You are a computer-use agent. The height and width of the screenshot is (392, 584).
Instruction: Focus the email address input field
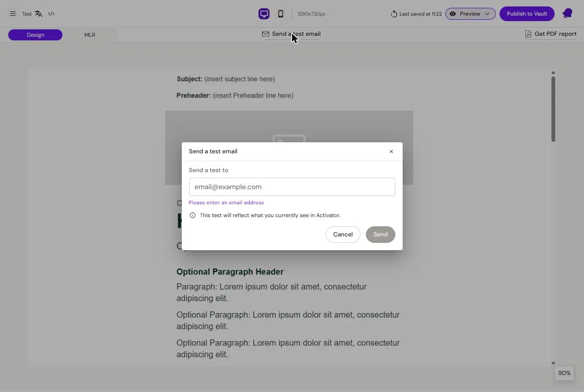(x=292, y=187)
